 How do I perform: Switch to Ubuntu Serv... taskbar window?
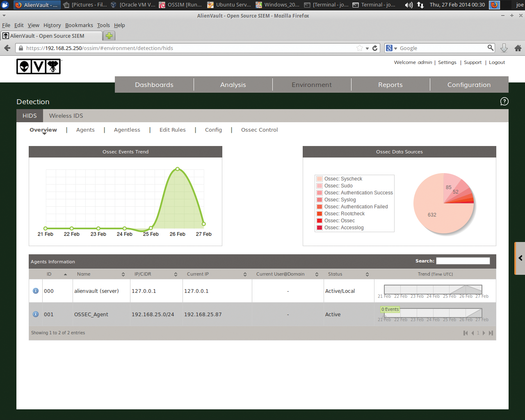(229, 5)
